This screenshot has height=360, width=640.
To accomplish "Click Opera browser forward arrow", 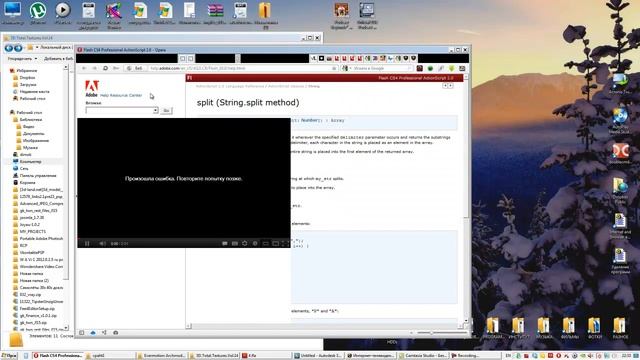I will pos(94,68).
